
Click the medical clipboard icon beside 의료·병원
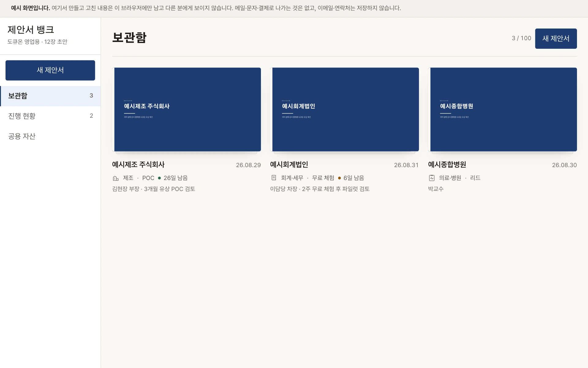[432, 178]
